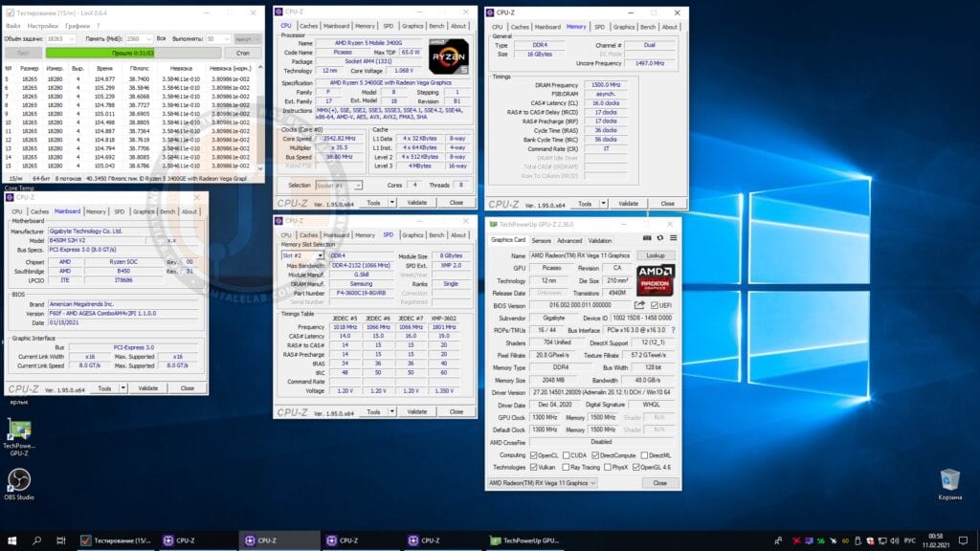Open the notification center icon
This screenshot has width=980, height=551.
pos(963,540)
